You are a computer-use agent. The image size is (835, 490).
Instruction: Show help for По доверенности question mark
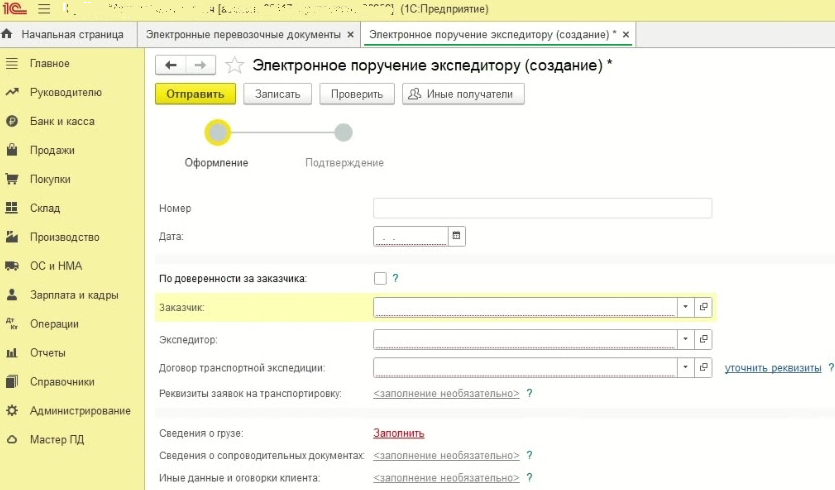[x=395, y=278]
